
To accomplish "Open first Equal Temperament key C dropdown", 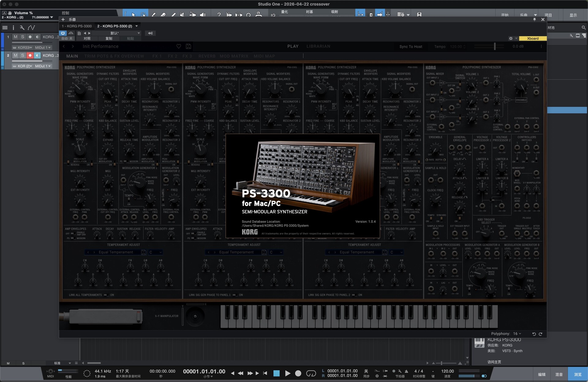I will [x=156, y=252].
